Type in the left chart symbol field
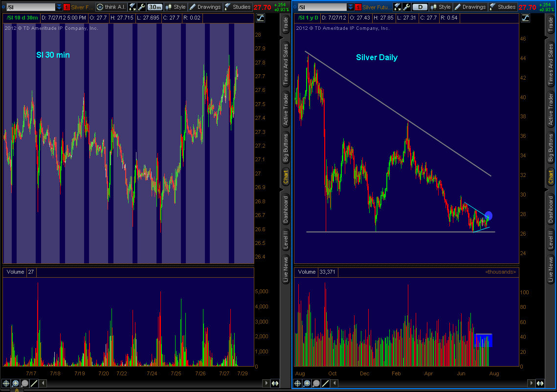Screen dimensions: 557x392 pyautogui.click(x=29, y=7)
